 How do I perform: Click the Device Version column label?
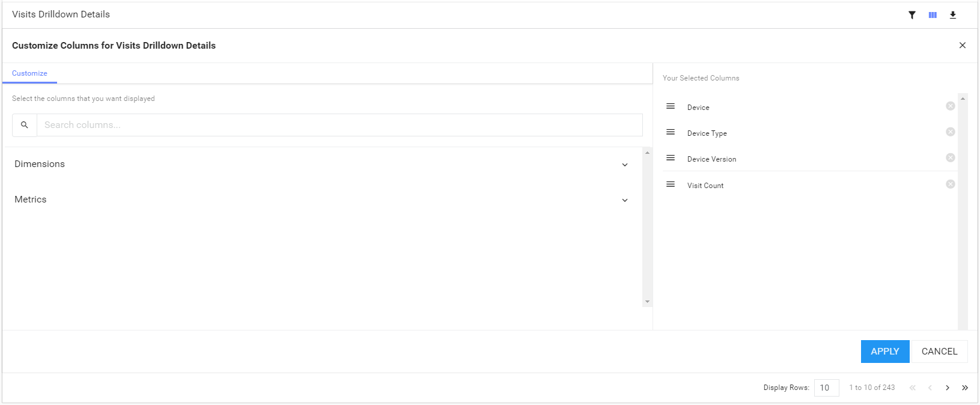point(711,159)
